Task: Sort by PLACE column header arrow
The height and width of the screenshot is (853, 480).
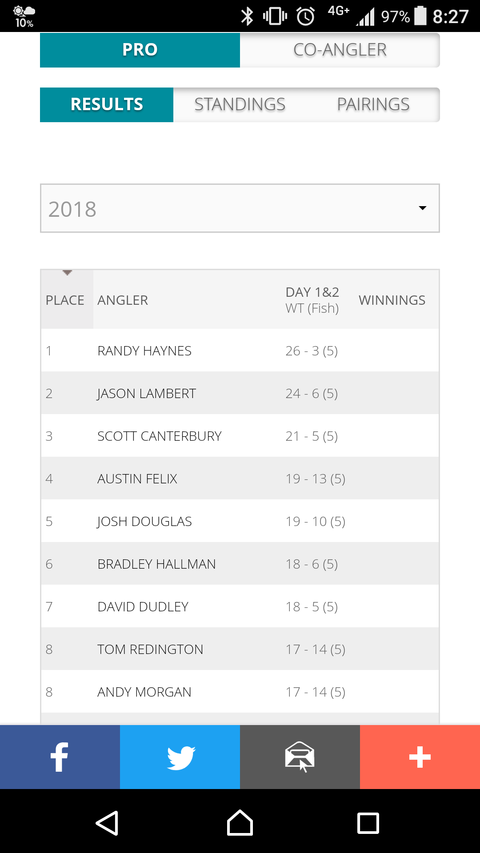Action: pos(67,273)
